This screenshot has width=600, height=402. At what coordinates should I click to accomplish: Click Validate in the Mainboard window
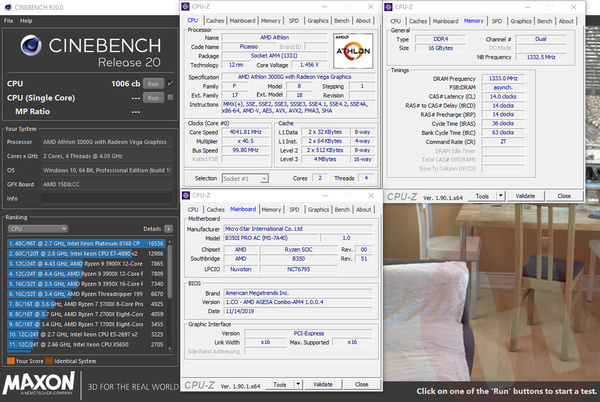click(323, 384)
